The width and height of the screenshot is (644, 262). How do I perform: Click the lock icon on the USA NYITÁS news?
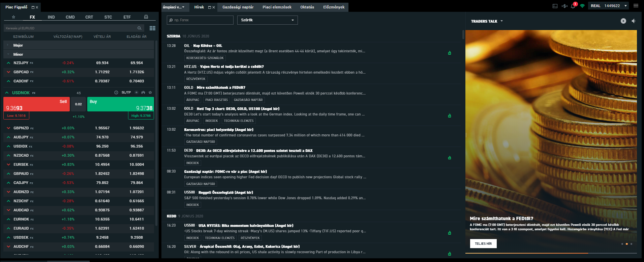click(x=450, y=233)
